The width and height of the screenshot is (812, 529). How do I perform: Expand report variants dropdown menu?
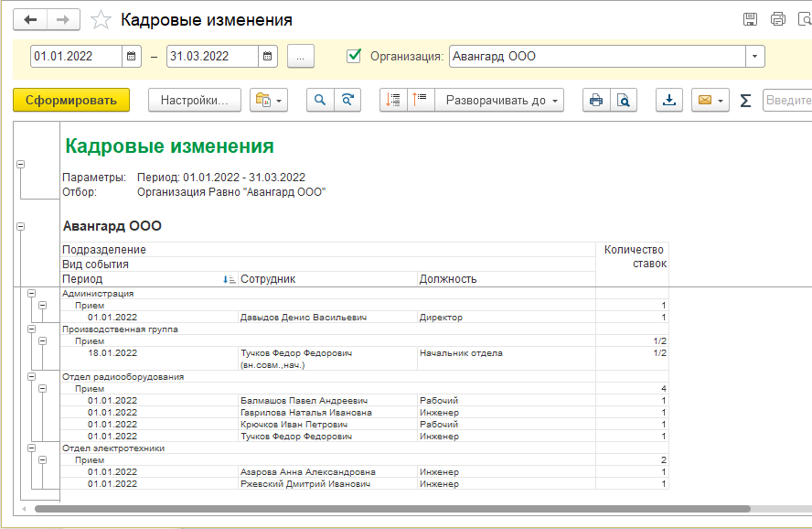(269, 100)
